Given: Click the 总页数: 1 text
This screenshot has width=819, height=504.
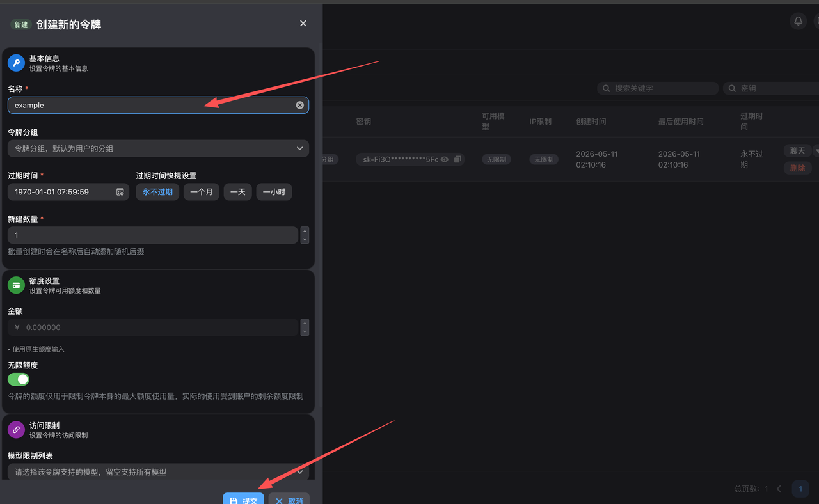Looking at the screenshot, I should click(x=751, y=489).
